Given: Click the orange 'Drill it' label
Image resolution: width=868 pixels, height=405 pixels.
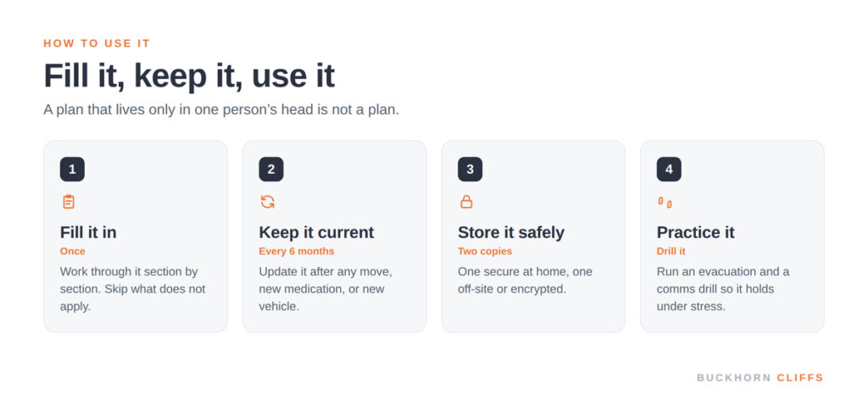Looking at the screenshot, I should tap(671, 251).
